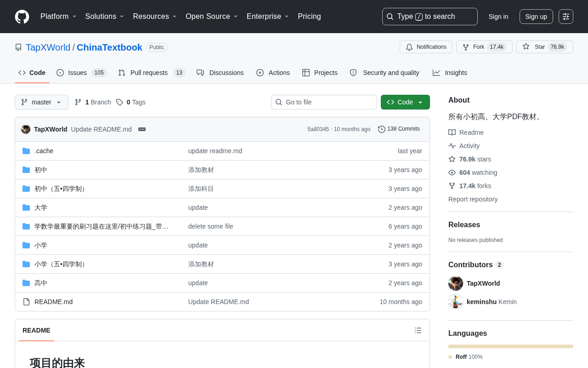Open the 138 Commits history link
The width and height of the screenshot is (588, 368).
[x=399, y=129]
